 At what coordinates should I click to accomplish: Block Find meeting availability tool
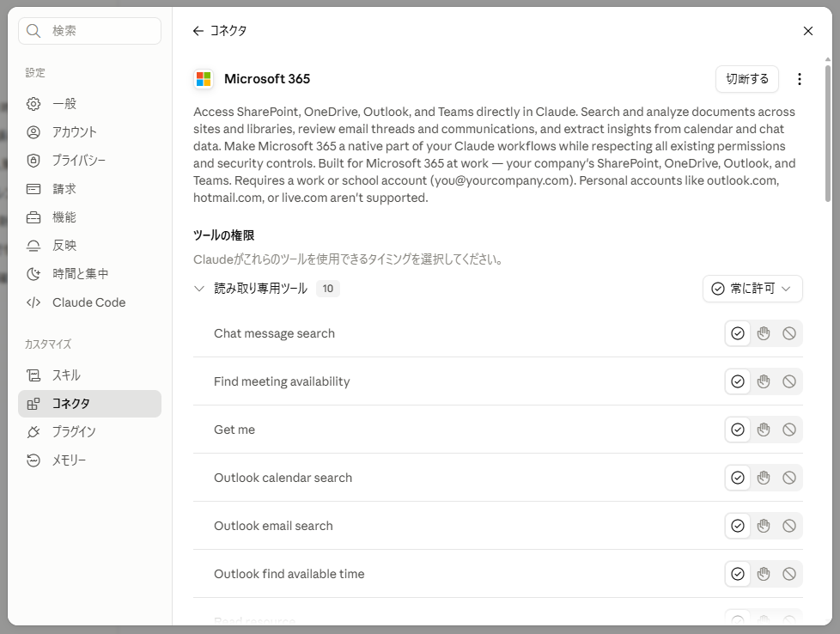(789, 381)
